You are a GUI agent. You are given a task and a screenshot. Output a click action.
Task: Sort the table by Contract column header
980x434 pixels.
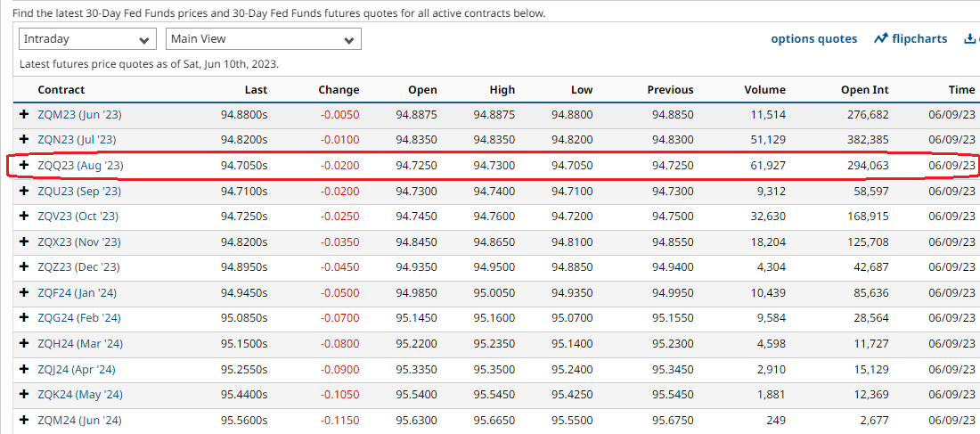(x=61, y=90)
